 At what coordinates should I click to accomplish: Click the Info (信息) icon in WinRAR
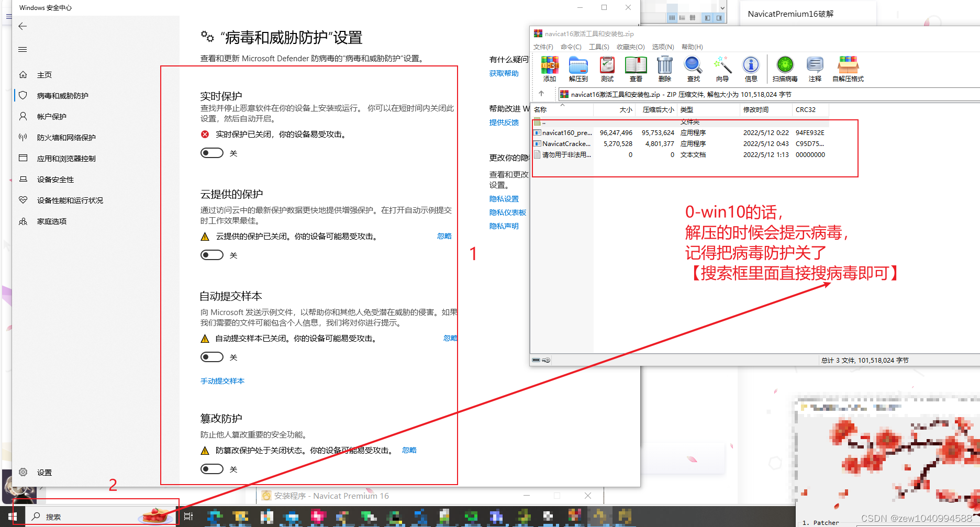(751, 69)
